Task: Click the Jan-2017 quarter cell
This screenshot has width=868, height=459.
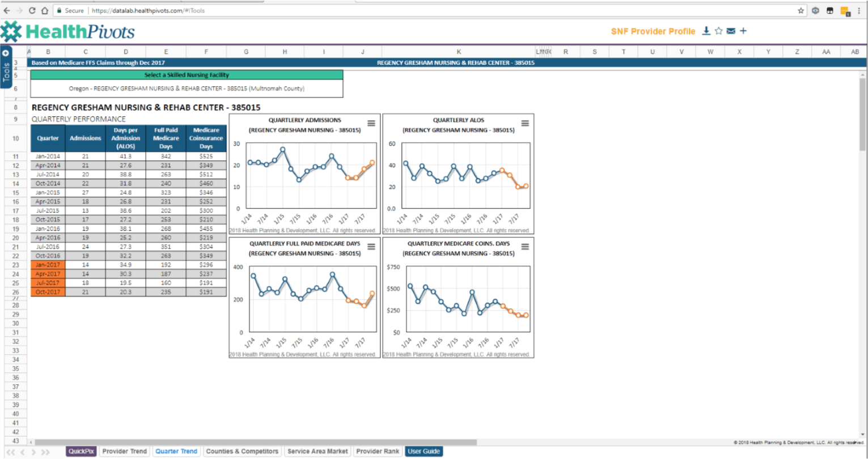Action: pos(48,265)
